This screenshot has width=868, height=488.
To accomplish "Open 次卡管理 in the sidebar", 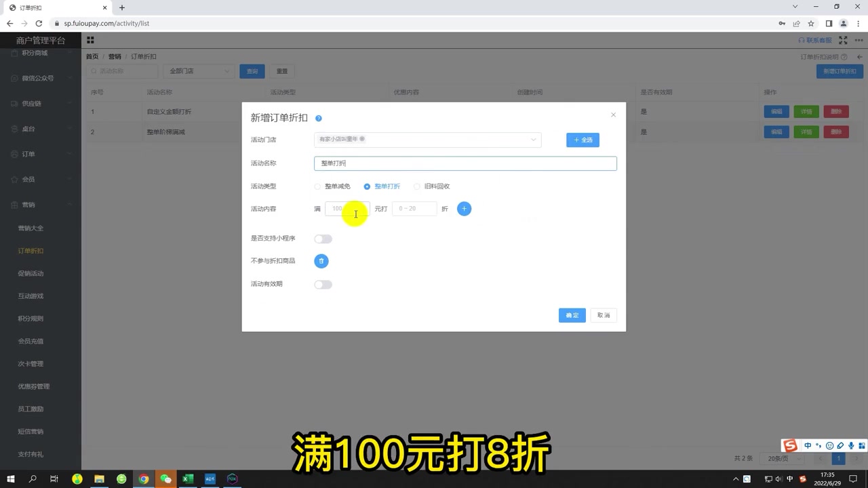I will (31, 364).
